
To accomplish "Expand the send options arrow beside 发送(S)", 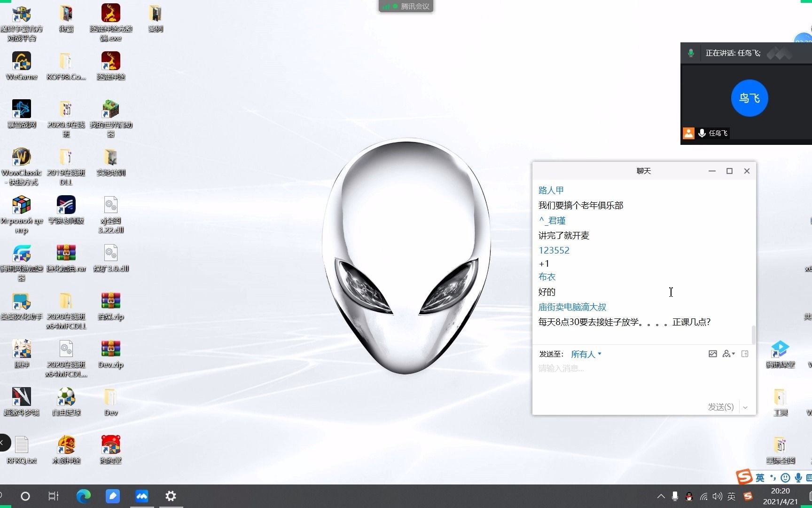I will (745, 407).
